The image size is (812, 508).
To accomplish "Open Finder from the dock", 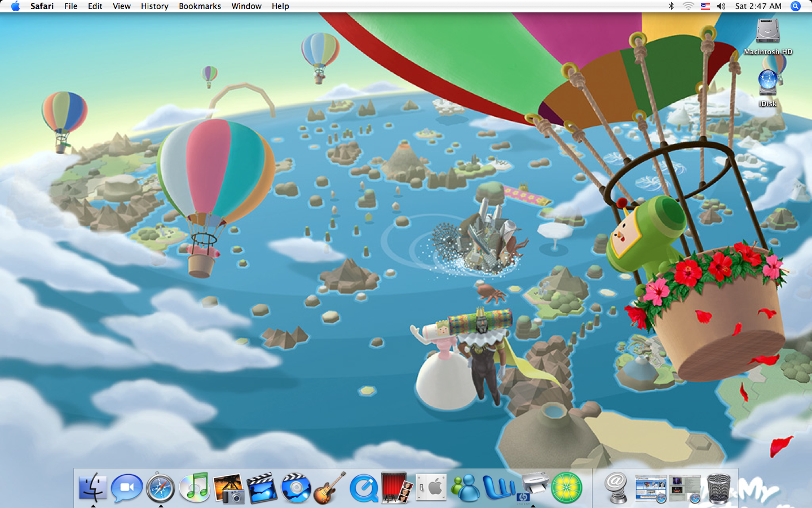I will (92, 488).
